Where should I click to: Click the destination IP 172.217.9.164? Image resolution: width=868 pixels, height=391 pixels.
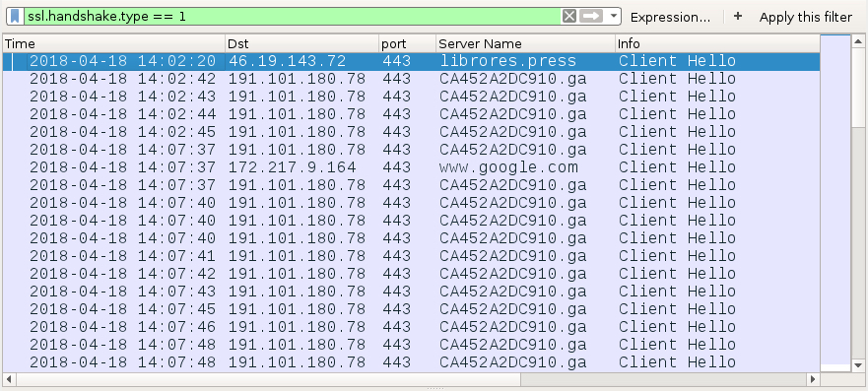tap(293, 167)
